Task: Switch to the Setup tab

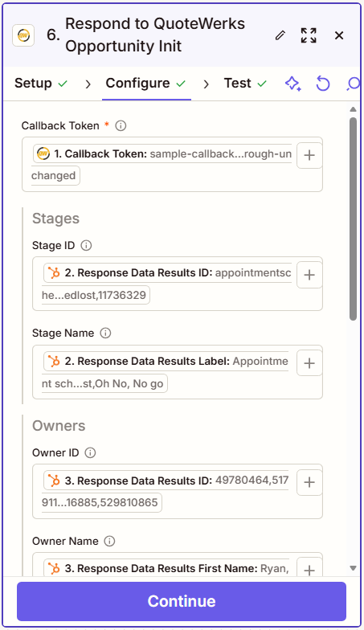Action: (41, 84)
